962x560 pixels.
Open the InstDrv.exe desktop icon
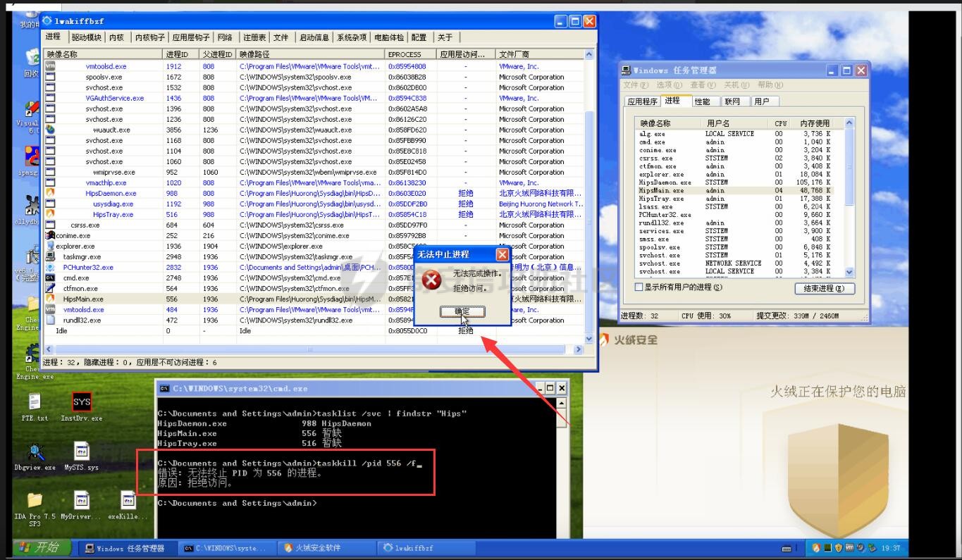(82, 402)
